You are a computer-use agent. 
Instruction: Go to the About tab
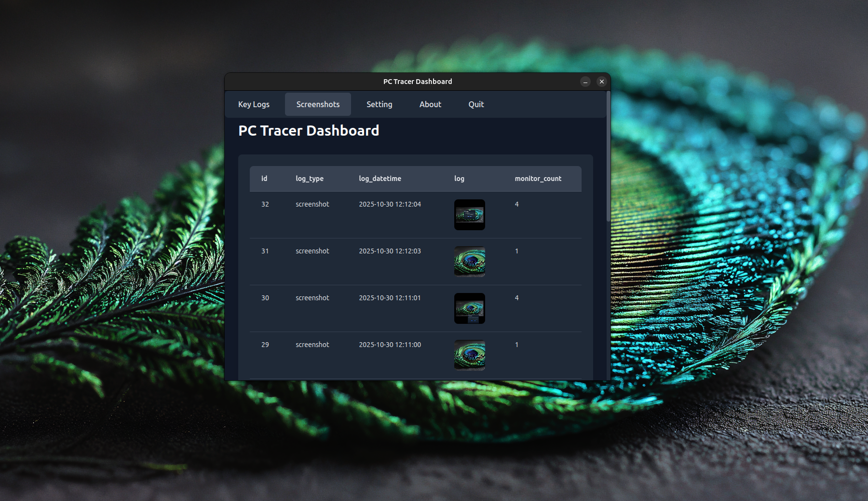[430, 104]
